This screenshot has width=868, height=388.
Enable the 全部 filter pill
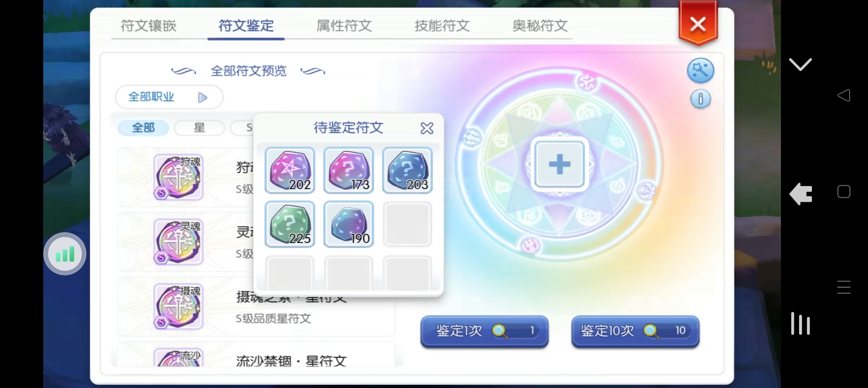click(143, 128)
